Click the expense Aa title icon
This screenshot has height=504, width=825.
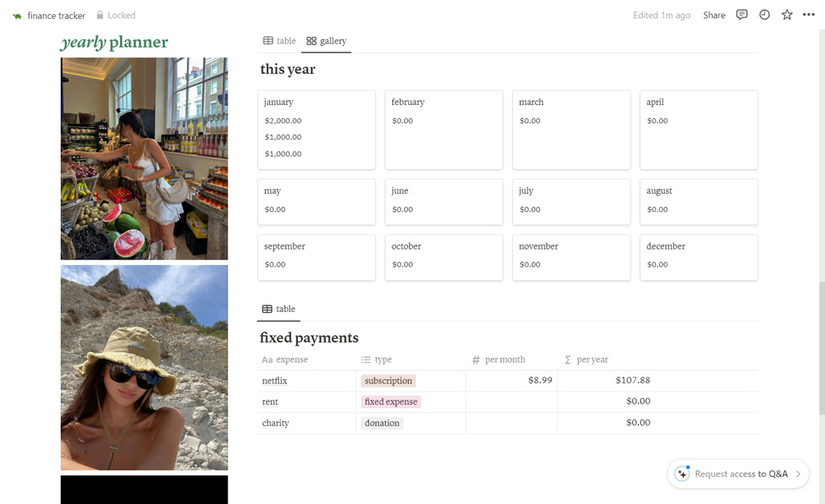tap(268, 360)
